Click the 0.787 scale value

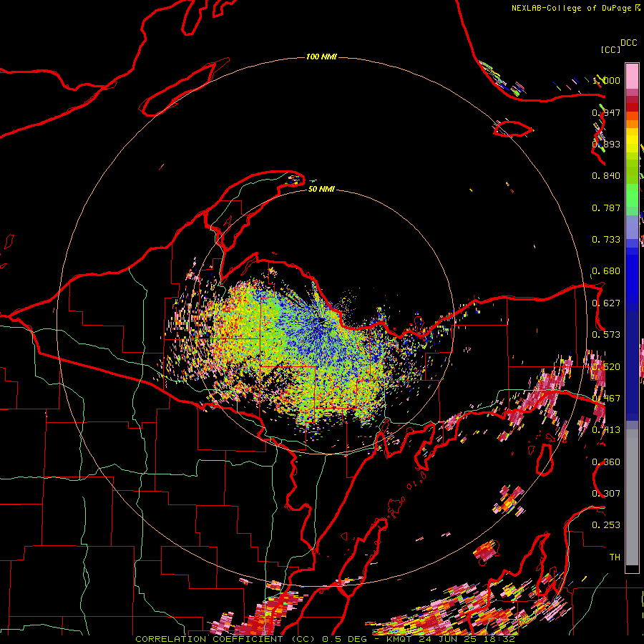(606, 208)
